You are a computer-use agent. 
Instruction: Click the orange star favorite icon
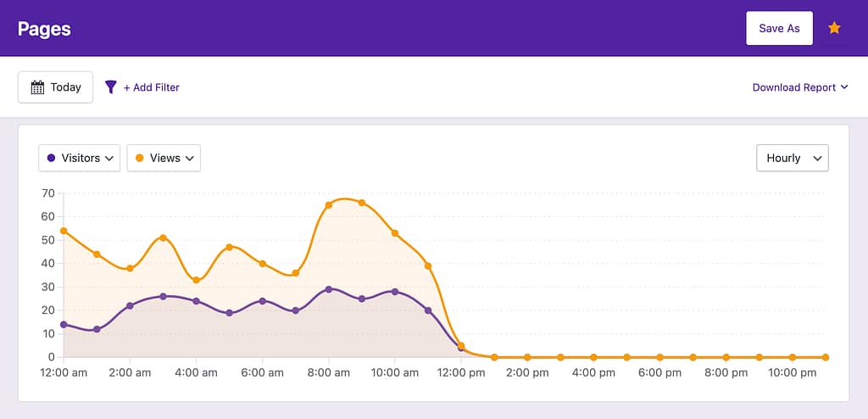(834, 28)
